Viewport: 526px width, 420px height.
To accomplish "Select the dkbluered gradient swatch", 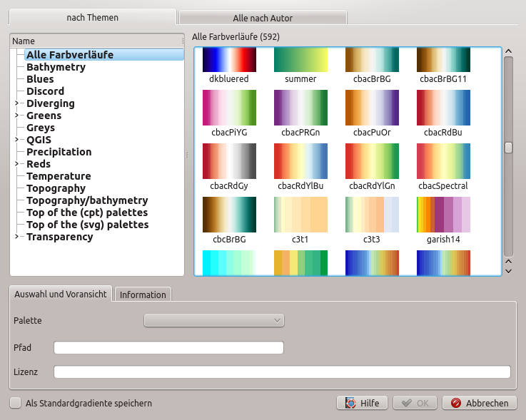I will point(229,60).
